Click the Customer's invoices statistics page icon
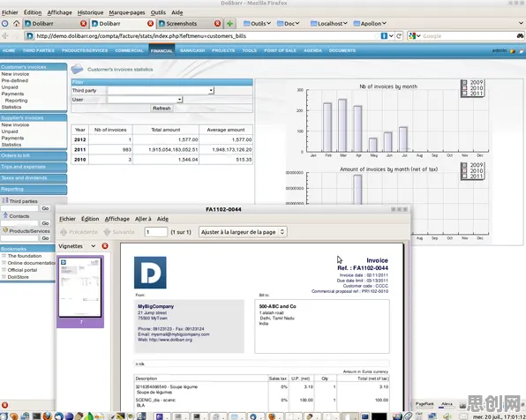Viewport: 526px width, 420px height. coord(77,69)
